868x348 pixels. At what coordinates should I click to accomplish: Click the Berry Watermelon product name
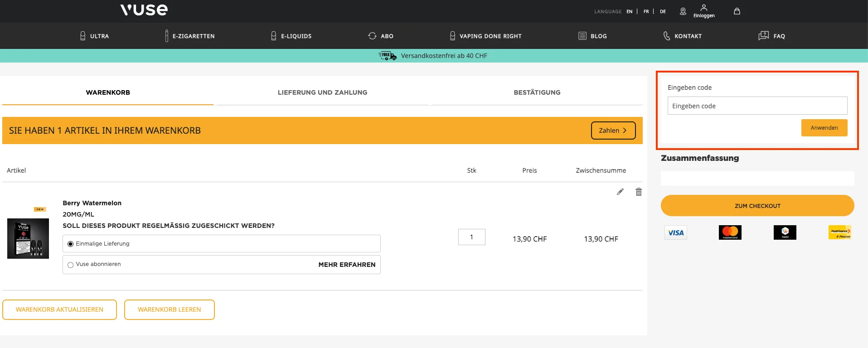(92, 203)
